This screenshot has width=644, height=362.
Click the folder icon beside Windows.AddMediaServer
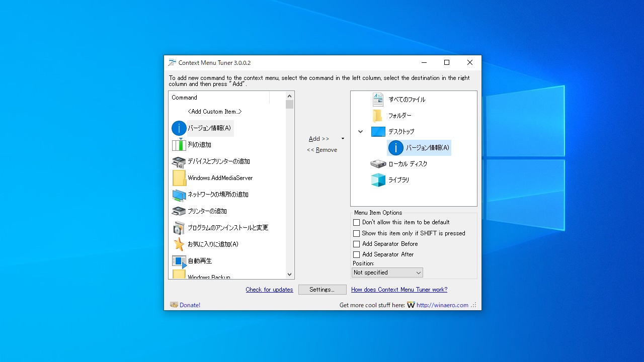click(x=179, y=178)
